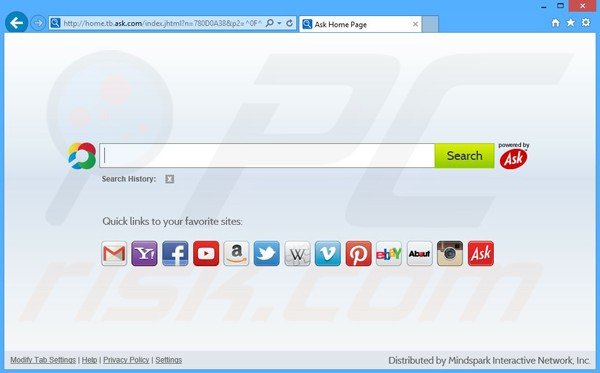This screenshot has width=600, height=373.
Task: Click the green Search button
Action: point(465,156)
